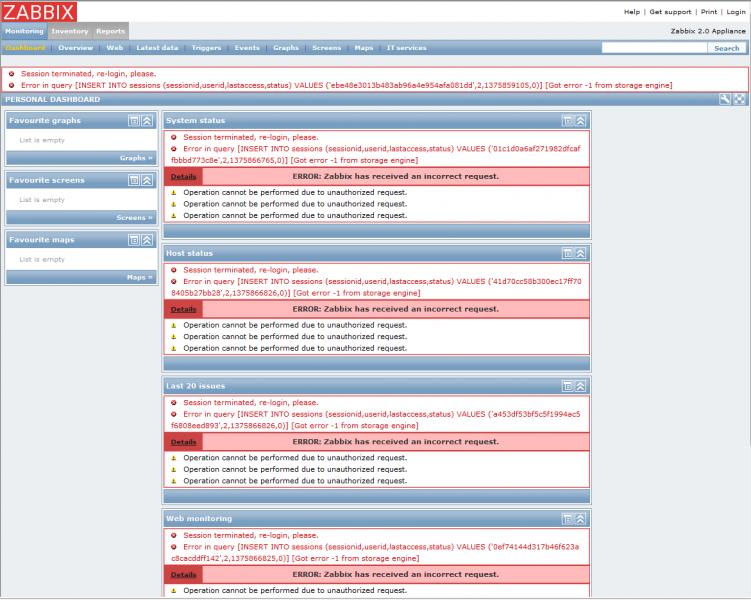This screenshot has height=600, width=751.
Task: Switch to the Inventory tab
Action: pos(70,31)
